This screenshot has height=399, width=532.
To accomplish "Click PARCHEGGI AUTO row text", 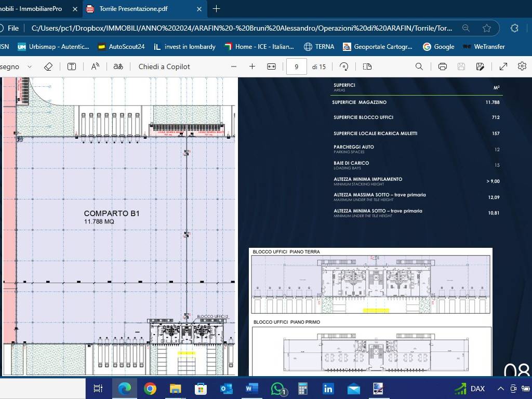I will tap(354, 147).
